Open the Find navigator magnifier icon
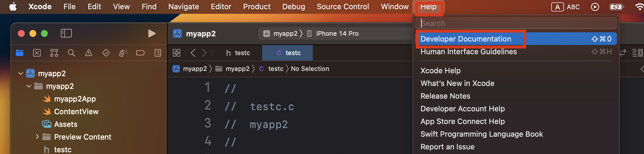The image size is (644, 154). 71,53
